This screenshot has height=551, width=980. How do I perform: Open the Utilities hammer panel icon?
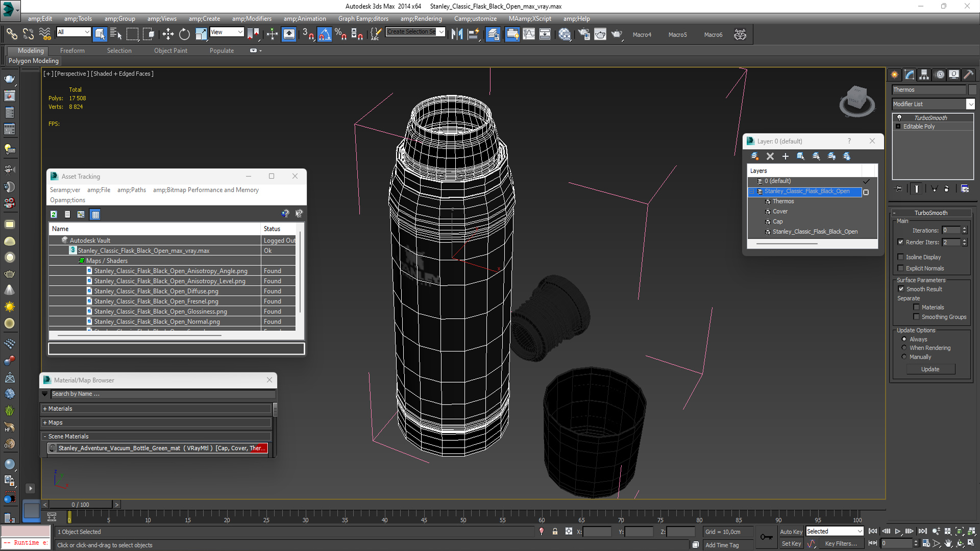click(968, 74)
